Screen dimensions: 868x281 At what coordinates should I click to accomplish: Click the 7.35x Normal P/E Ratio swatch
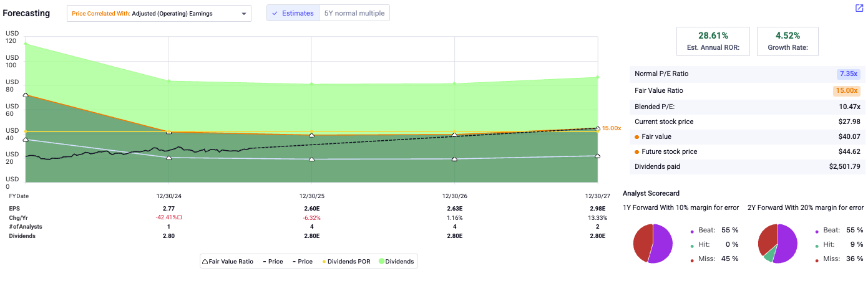pyautogui.click(x=848, y=74)
